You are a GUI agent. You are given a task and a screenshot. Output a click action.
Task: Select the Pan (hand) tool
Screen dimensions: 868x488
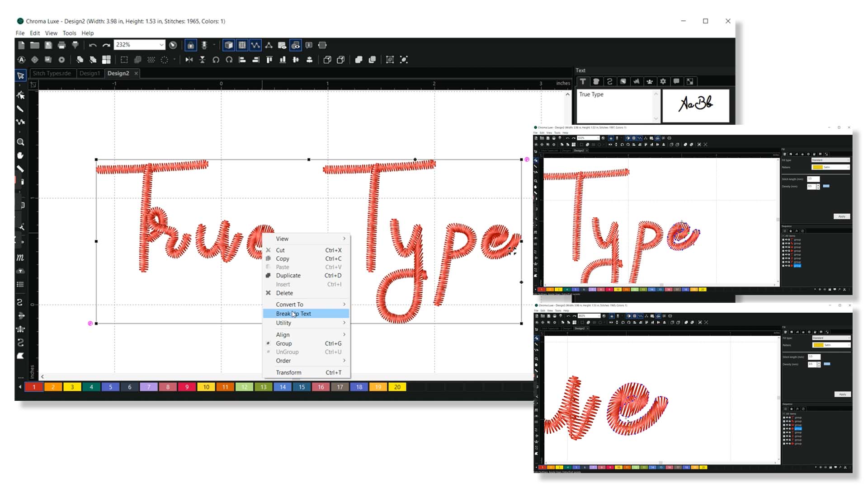click(x=21, y=155)
